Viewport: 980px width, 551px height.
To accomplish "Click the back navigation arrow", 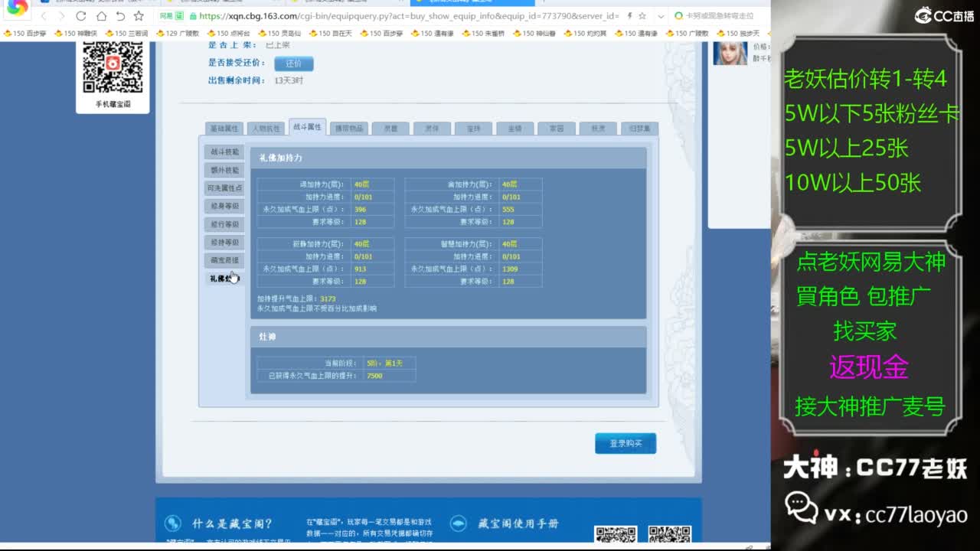I will pyautogui.click(x=44, y=16).
